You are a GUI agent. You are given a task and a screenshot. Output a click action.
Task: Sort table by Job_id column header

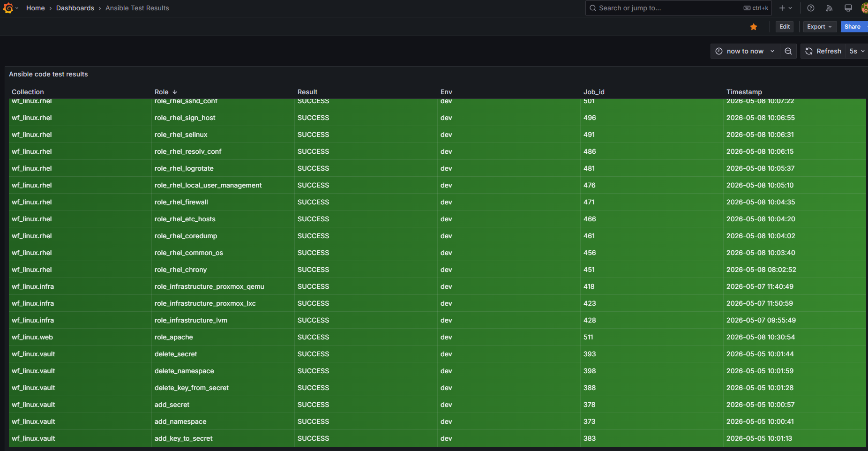pos(594,92)
